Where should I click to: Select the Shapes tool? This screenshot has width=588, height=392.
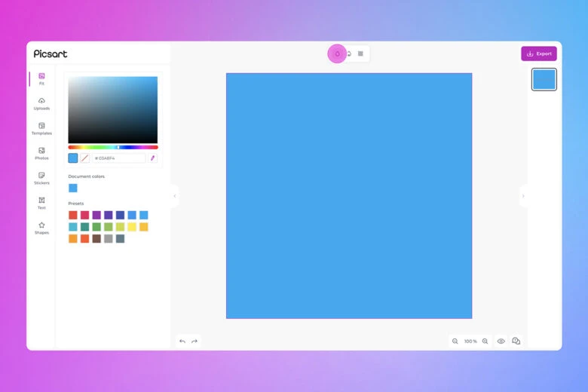tap(41, 228)
